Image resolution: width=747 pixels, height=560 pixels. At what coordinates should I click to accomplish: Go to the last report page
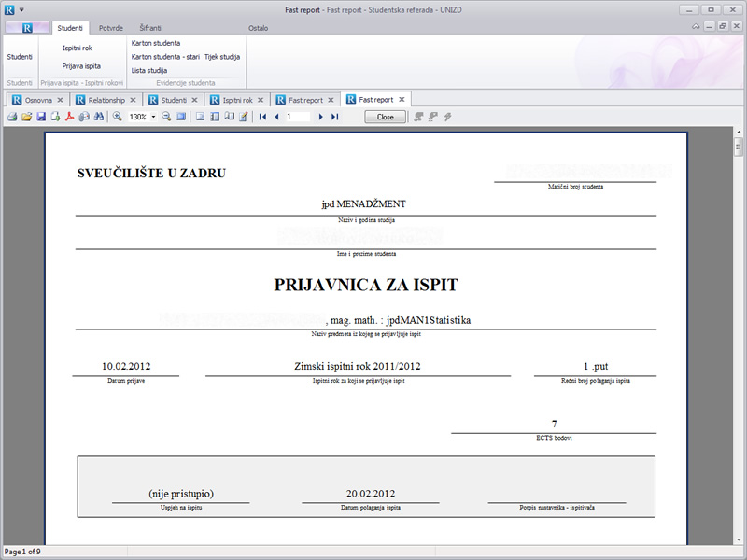[334, 117]
